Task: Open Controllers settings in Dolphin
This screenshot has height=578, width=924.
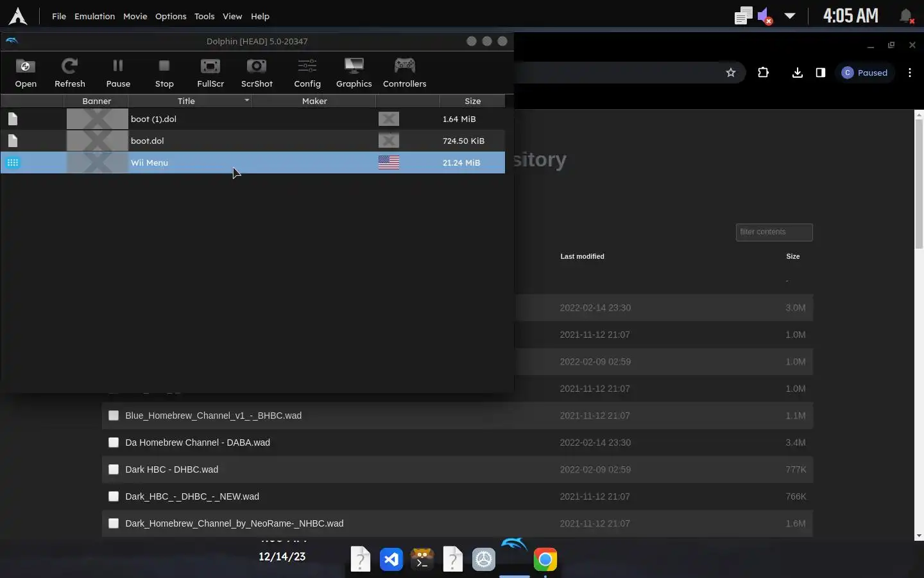Action: [x=405, y=73]
